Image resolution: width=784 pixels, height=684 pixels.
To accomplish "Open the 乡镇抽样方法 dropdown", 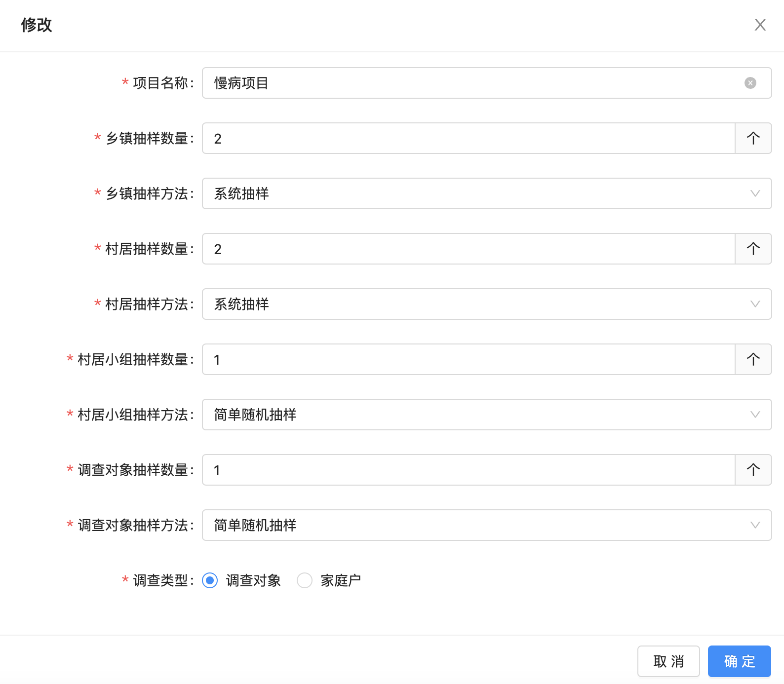I will pyautogui.click(x=486, y=193).
